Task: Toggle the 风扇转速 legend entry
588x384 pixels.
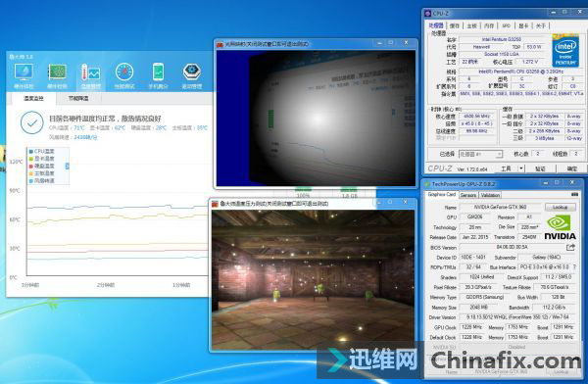Action: coord(41,180)
